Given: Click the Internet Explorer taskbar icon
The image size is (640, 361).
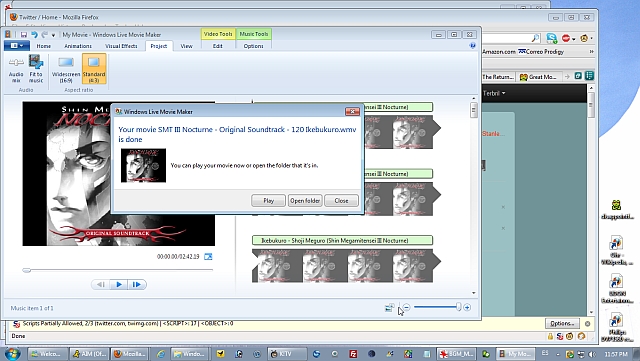Looking at the screenshot, I should pos(161,354).
